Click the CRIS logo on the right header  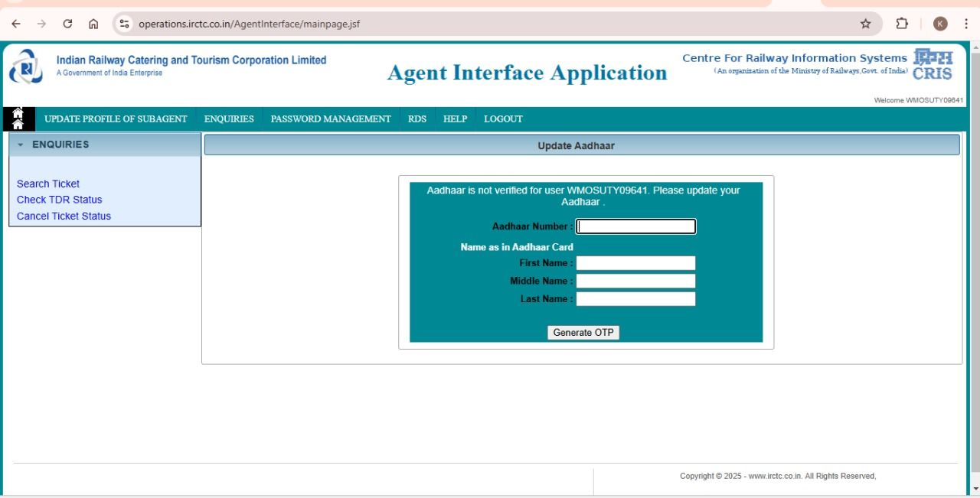[x=933, y=65]
